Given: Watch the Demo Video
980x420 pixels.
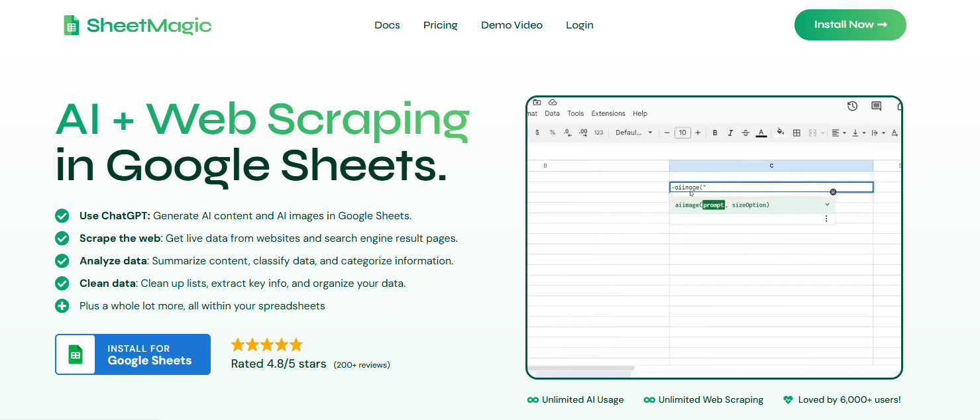Looking at the screenshot, I should (512, 25).
